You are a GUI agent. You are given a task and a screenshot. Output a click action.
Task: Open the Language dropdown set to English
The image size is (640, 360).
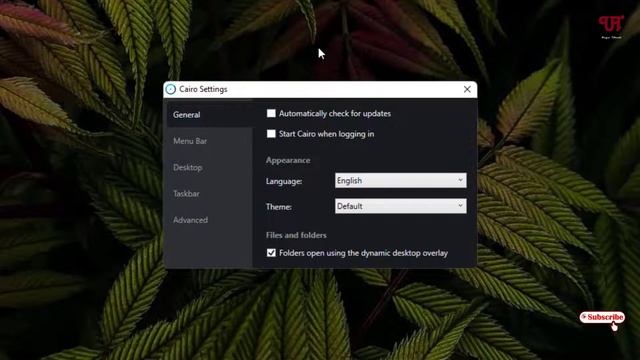coord(400,180)
